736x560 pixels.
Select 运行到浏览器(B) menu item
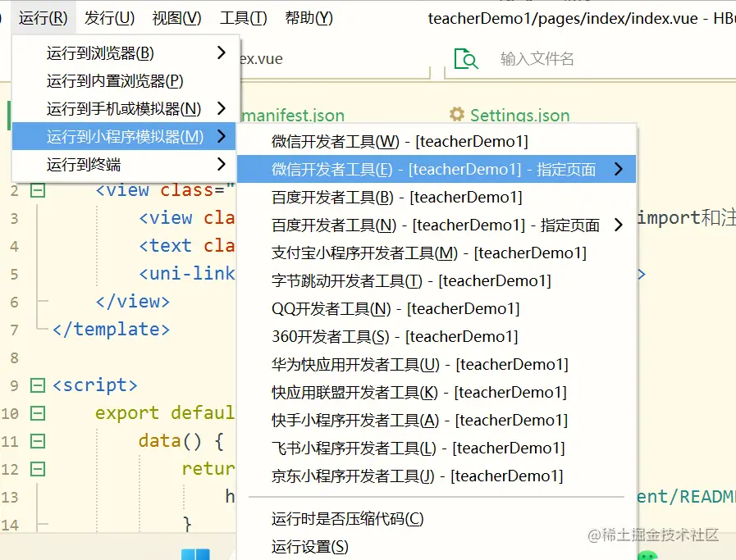tap(124, 53)
